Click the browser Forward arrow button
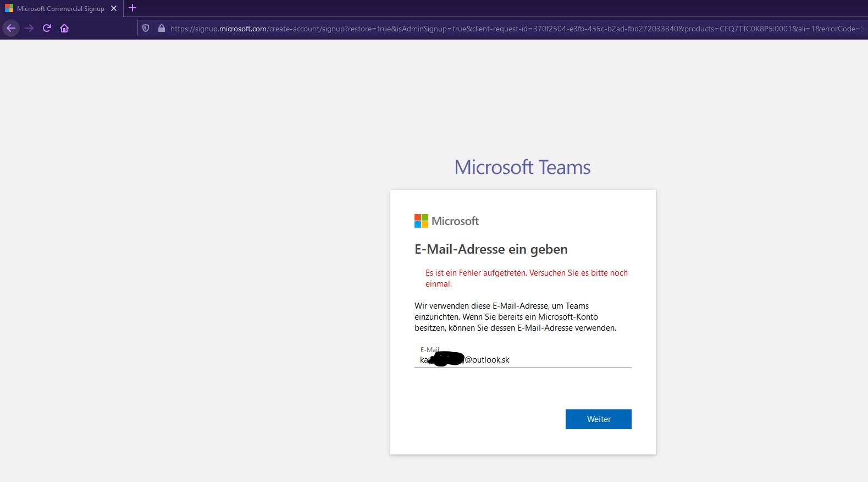 click(x=29, y=28)
